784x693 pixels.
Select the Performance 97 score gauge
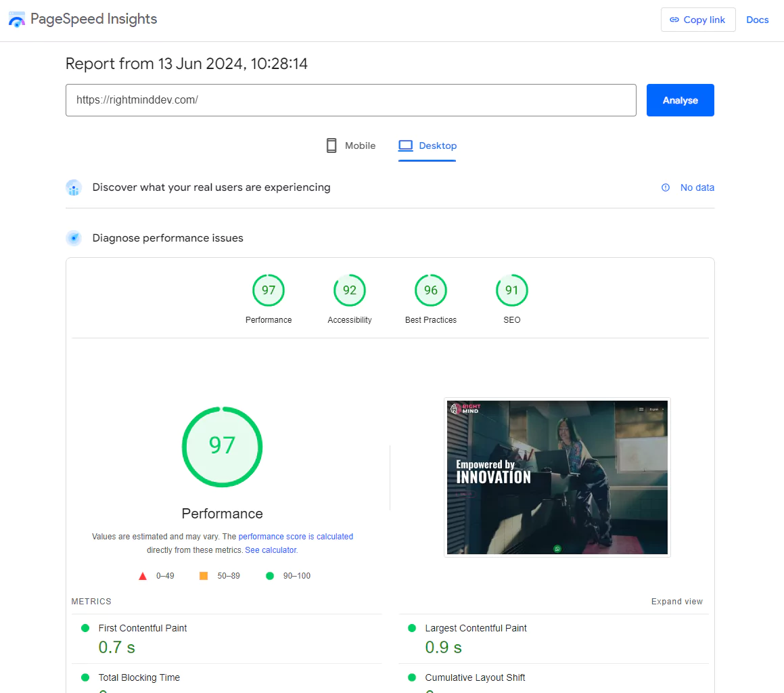(269, 290)
